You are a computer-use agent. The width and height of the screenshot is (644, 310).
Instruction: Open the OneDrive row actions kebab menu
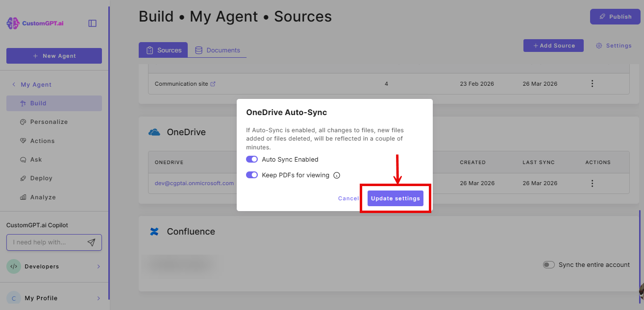[592, 183]
